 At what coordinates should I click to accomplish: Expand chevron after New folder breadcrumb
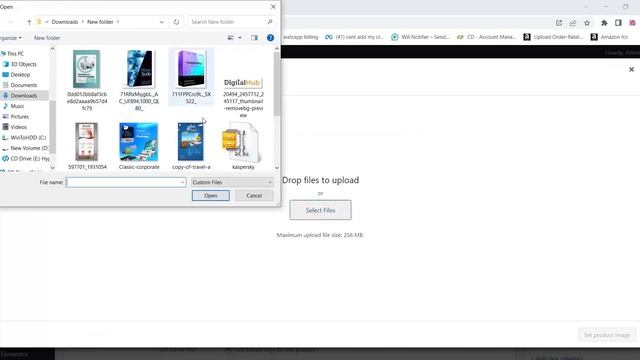click(118, 22)
